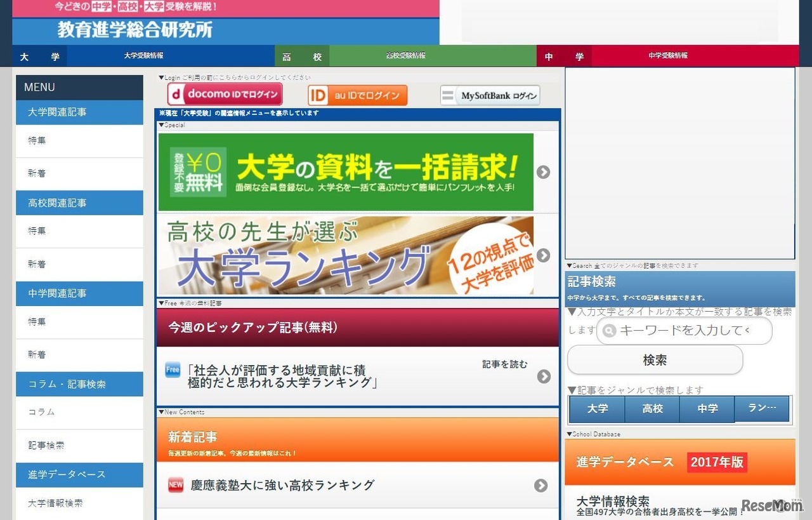Open コラム from the left menu
Viewport: 812px width, 520px height.
(x=41, y=412)
